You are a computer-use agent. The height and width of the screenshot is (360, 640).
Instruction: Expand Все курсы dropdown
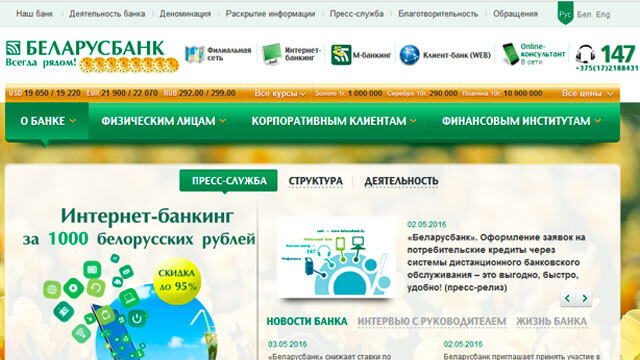coord(280,93)
